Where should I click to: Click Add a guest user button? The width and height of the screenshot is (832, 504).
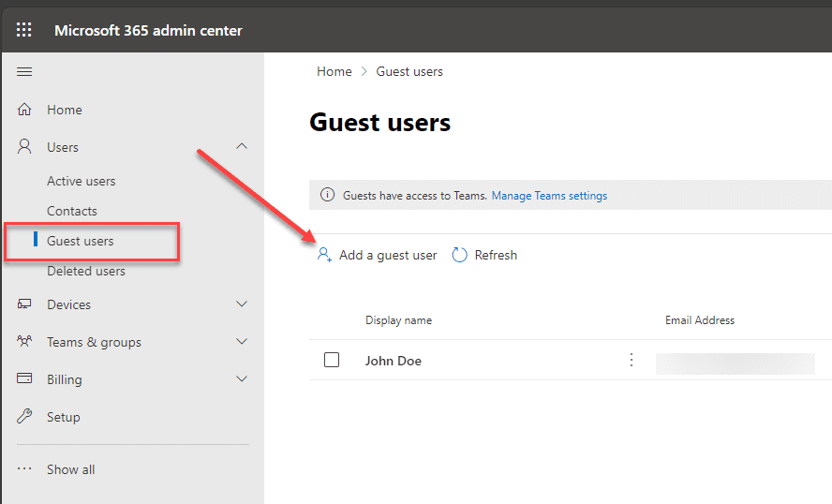pyautogui.click(x=377, y=255)
